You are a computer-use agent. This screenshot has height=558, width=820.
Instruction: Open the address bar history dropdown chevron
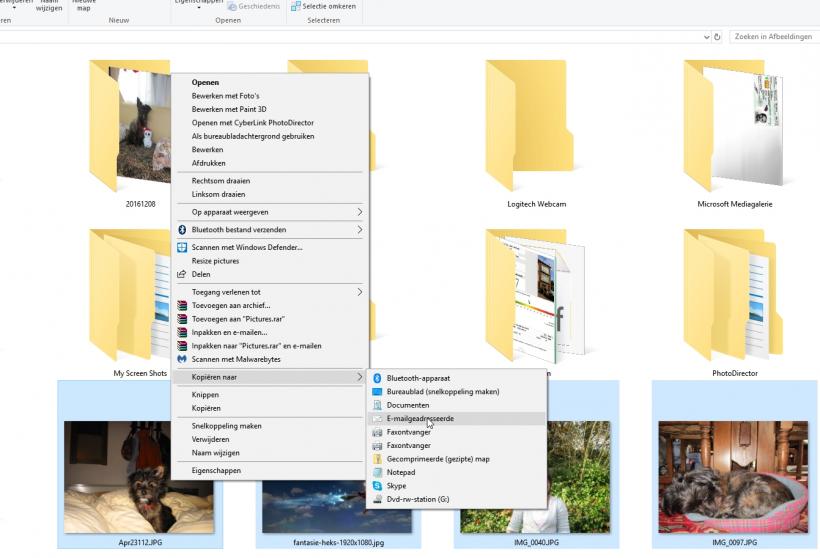pos(705,37)
